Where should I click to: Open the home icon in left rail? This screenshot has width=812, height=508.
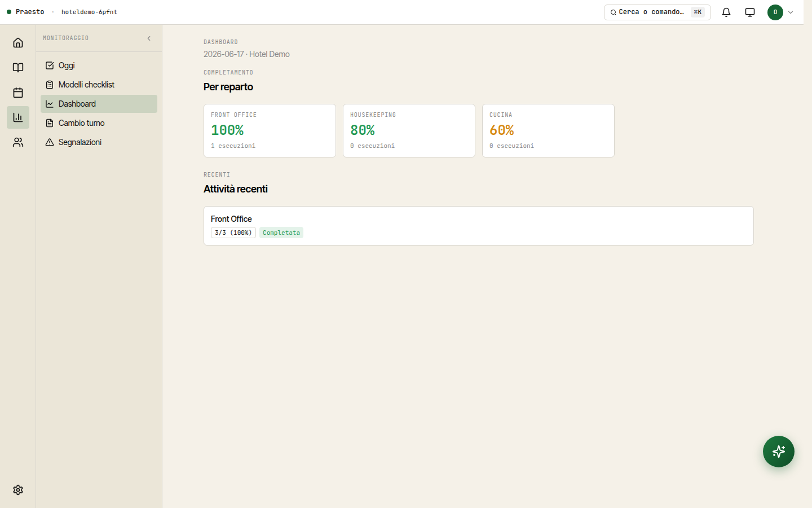(18, 43)
